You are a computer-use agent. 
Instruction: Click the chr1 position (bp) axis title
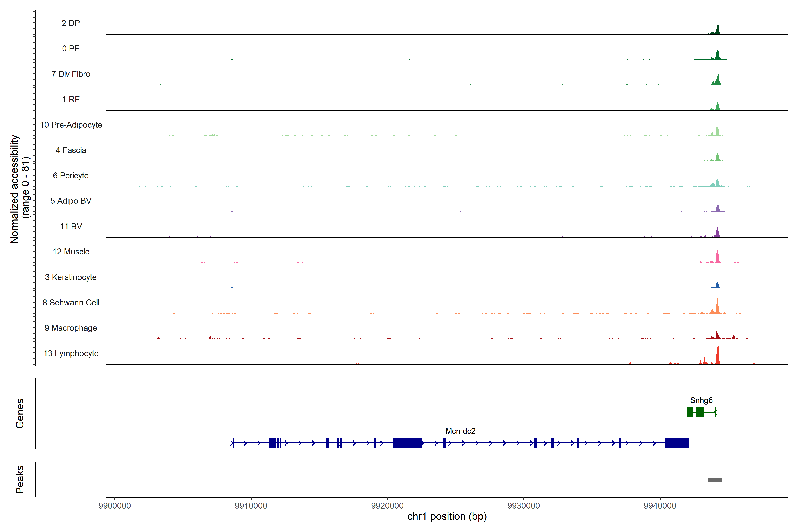pos(447,517)
